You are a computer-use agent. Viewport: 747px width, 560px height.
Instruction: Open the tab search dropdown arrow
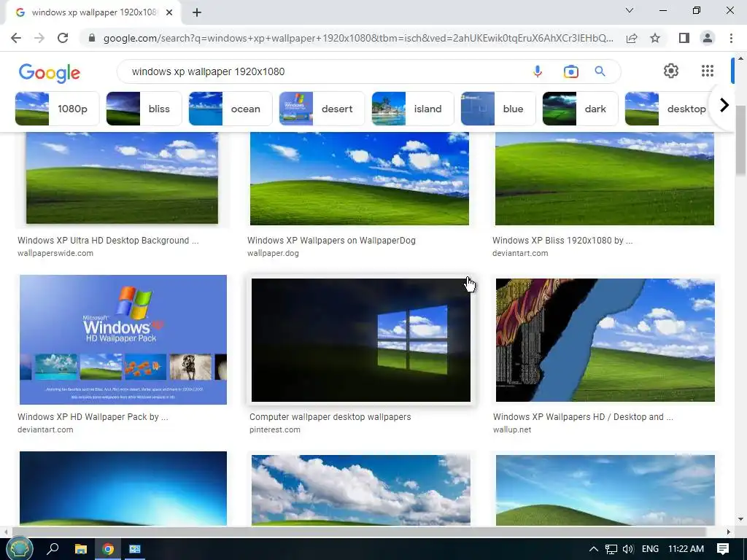630,10
